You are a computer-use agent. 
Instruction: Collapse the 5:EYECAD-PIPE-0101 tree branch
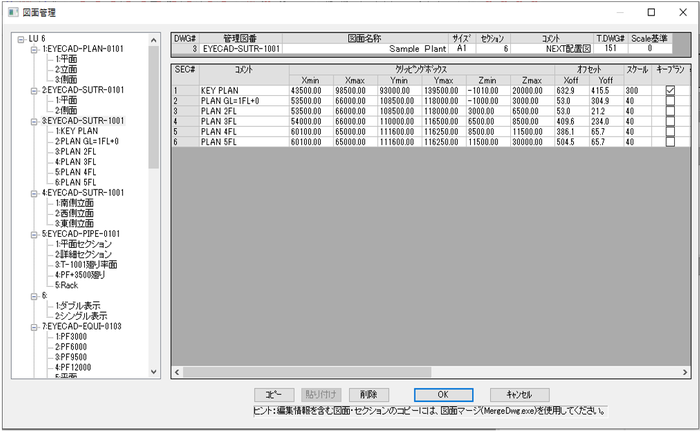tap(33, 233)
